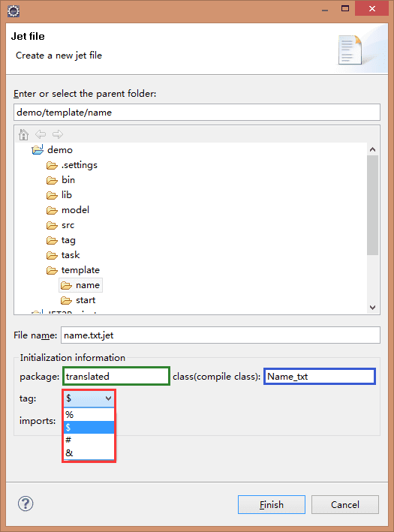Image resolution: width=394 pixels, height=532 pixels.
Task: Click the home icon above folder tree
Action: click(x=23, y=134)
